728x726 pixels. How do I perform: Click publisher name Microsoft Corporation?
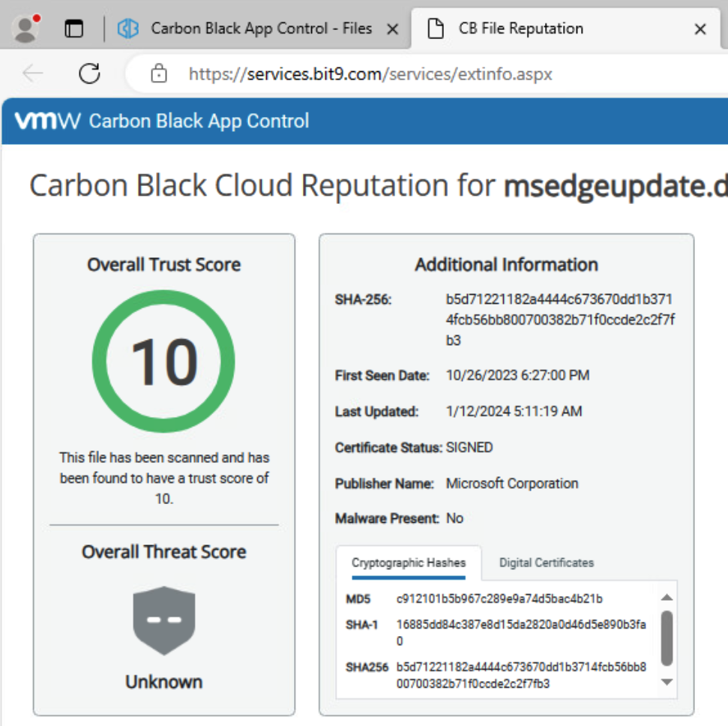coord(512,484)
